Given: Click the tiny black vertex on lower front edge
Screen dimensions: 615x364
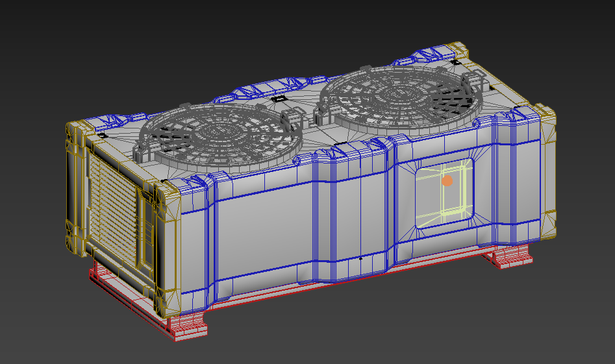Looking at the screenshot, I should click(x=361, y=259).
